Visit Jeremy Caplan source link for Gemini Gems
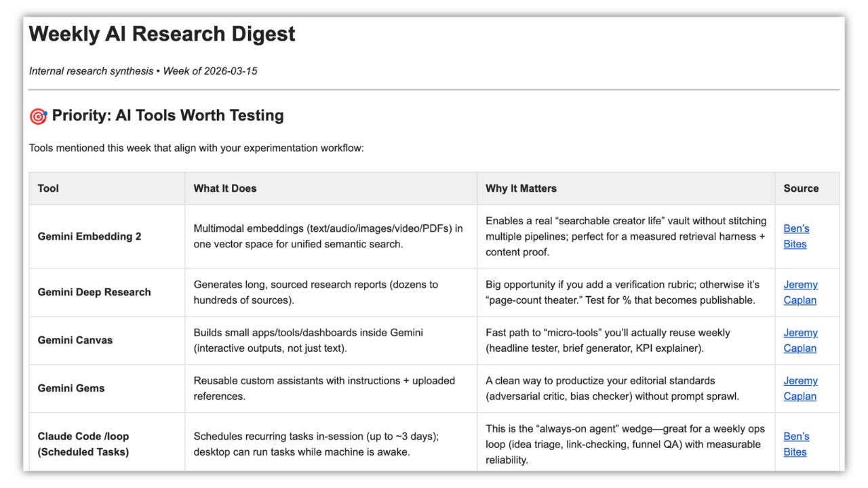Image resolution: width=868 pixels, height=488 pixels. click(x=800, y=388)
